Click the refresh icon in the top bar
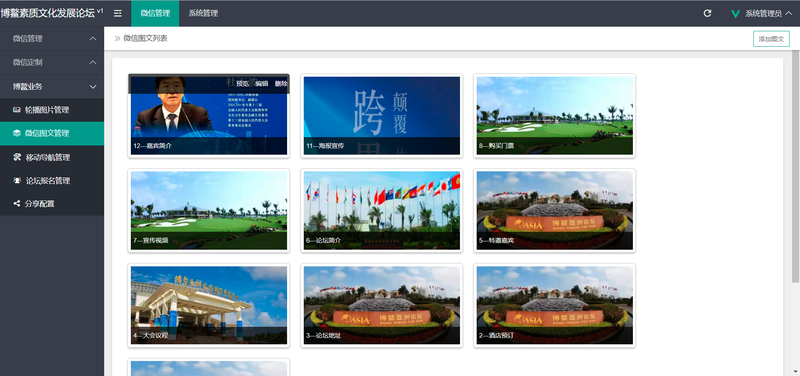Viewport: 800px width, 376px height. 707,13
